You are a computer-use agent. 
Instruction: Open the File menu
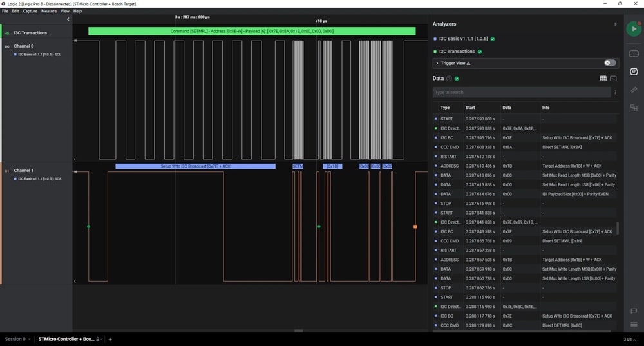pos(5,11)
